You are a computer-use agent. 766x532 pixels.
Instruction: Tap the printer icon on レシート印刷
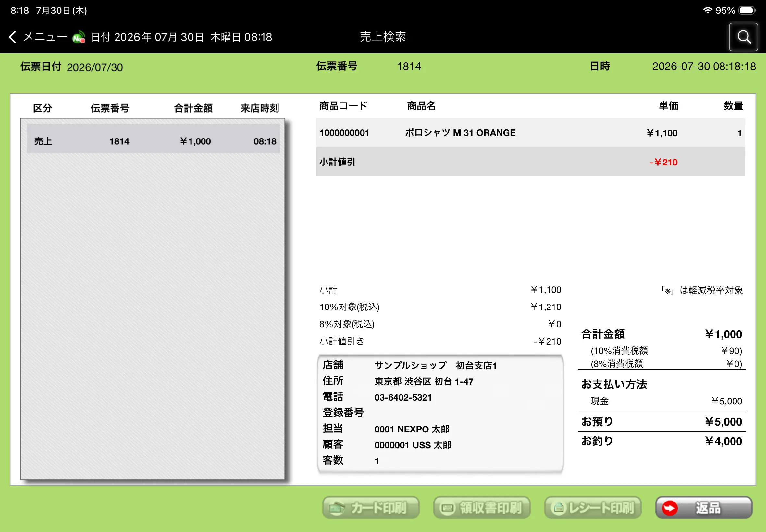click(558, 508)
